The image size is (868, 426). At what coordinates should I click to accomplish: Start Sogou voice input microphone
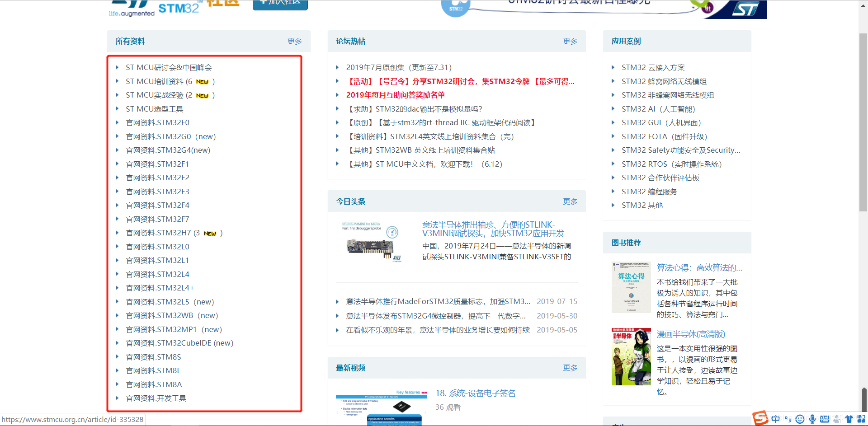[812, 419]
